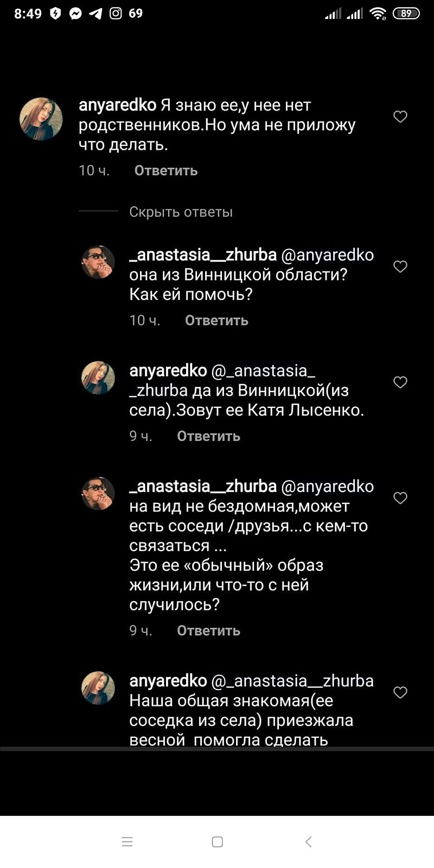The width and height of the screenshot is (434, 868).
Task: Open _anastasia__zhurba avatar on first reply
Action: [98, 262]
